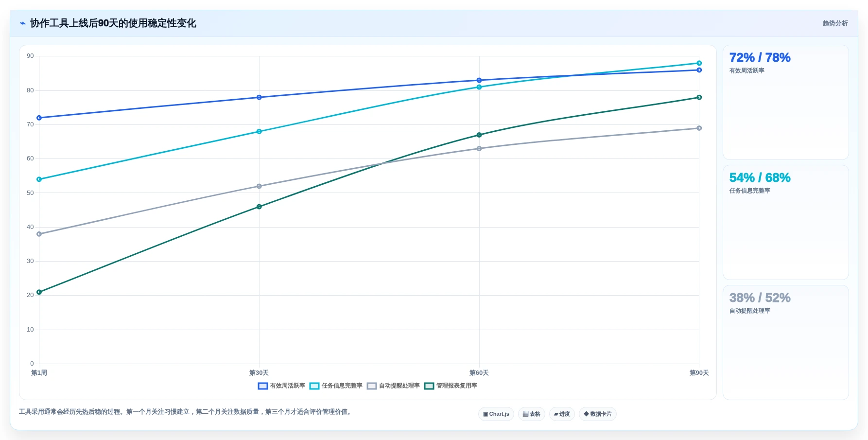868x440 pixels.
Task: Click the green 管理报表复用率 point at 第90天
Action: 699,98
